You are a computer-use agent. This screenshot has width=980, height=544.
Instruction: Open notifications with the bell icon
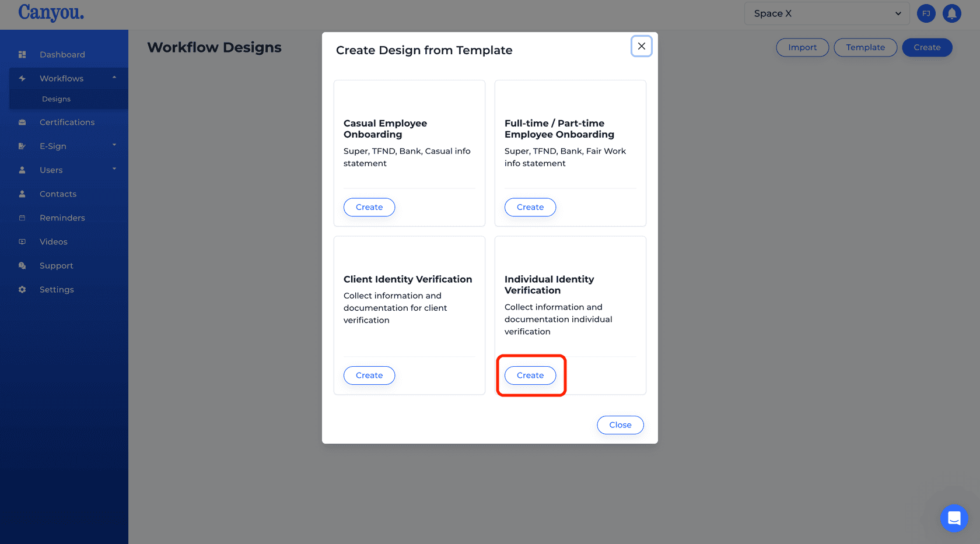pyautogui.click(x=952, y=13)
